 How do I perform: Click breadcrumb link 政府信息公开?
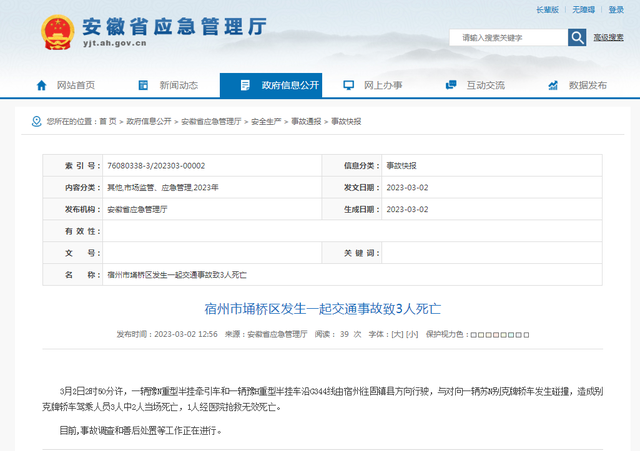tap(149, 121)
